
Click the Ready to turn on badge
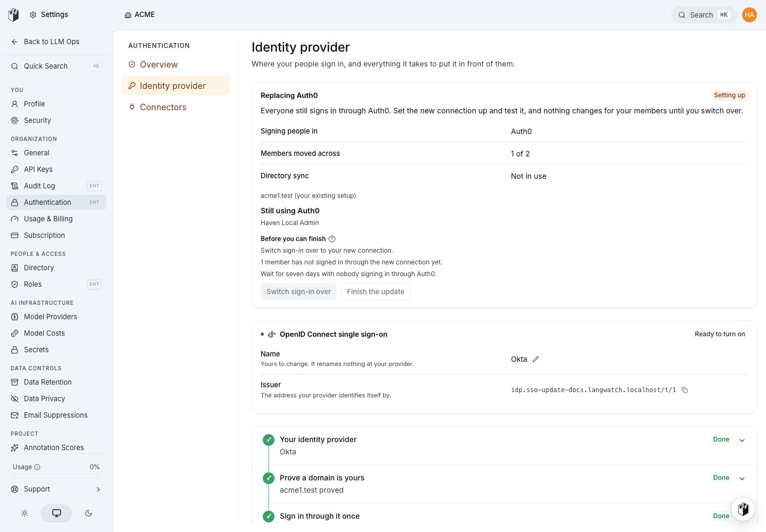pos(720,334)
